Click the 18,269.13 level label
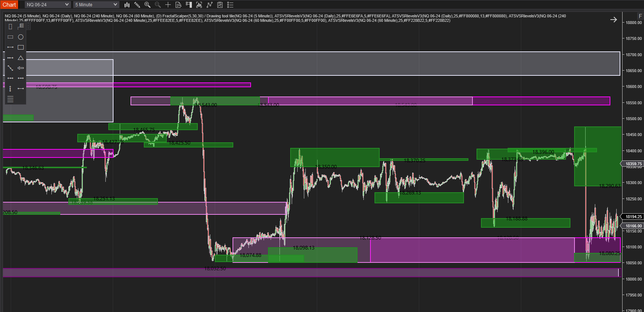The height and width of the screenshot is (312, 644). coord(410,193)
